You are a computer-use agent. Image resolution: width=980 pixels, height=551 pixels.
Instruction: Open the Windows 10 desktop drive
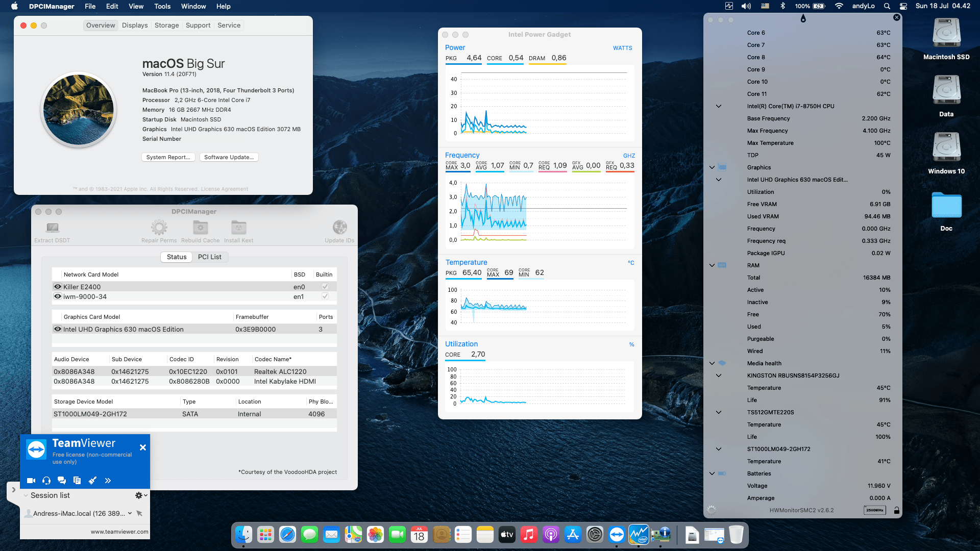coord(946,153)
